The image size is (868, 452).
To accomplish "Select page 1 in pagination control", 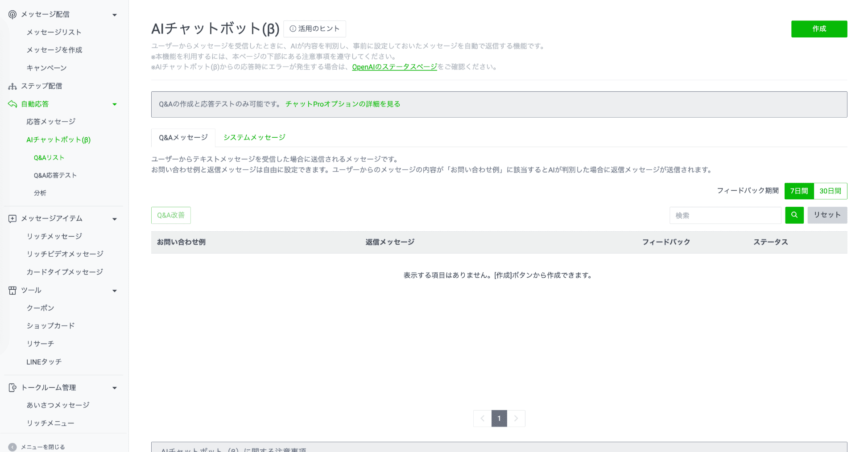I will click(x=499, y=419).
